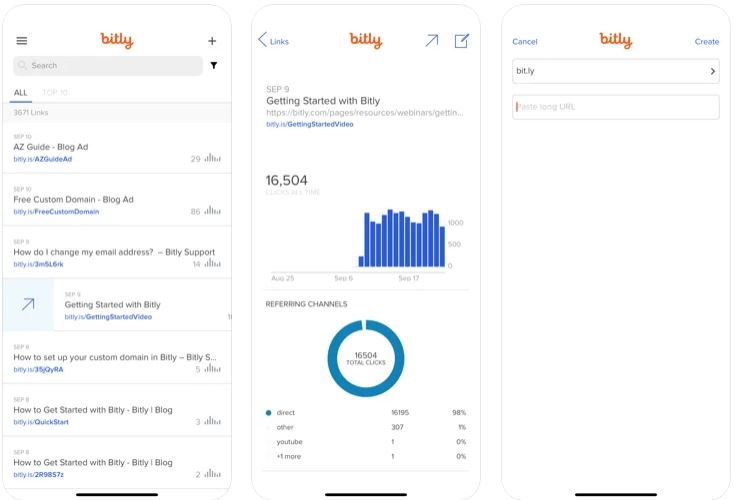Open bitly.is/2R98S7z short link
The image size is (737, 500).
coord(39,475)
